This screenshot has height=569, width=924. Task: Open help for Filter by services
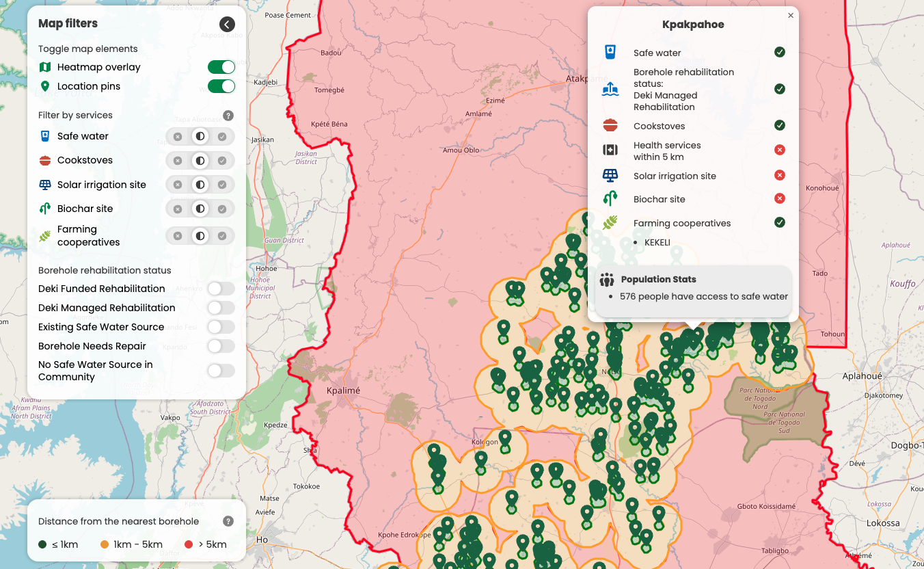(x=228, y=116)
